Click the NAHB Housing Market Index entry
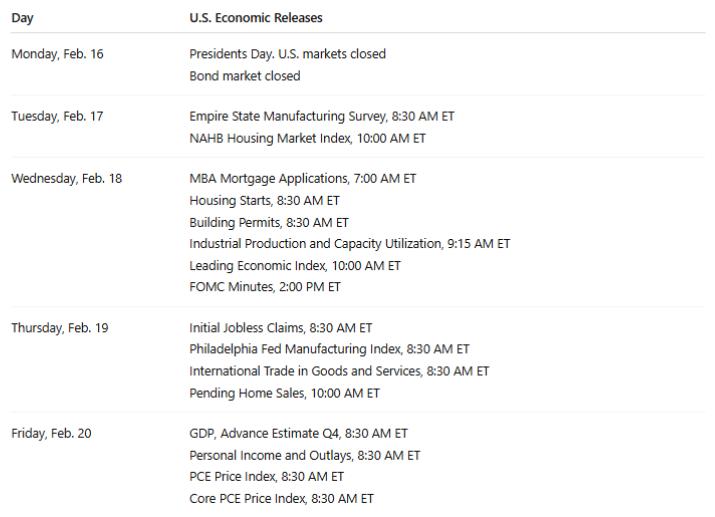This screenshot has width=715, height=517. (x=307, y=138)
